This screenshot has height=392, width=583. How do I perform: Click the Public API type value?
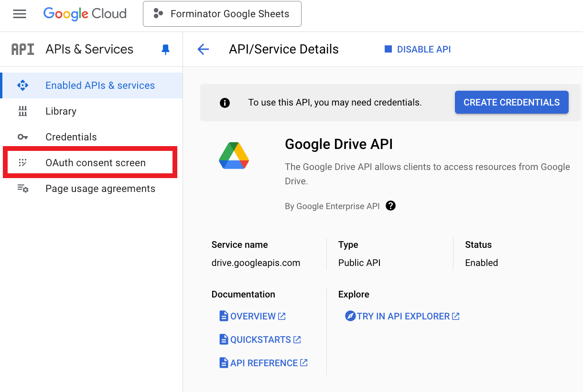pyautogui.click(x=359, y=263)
